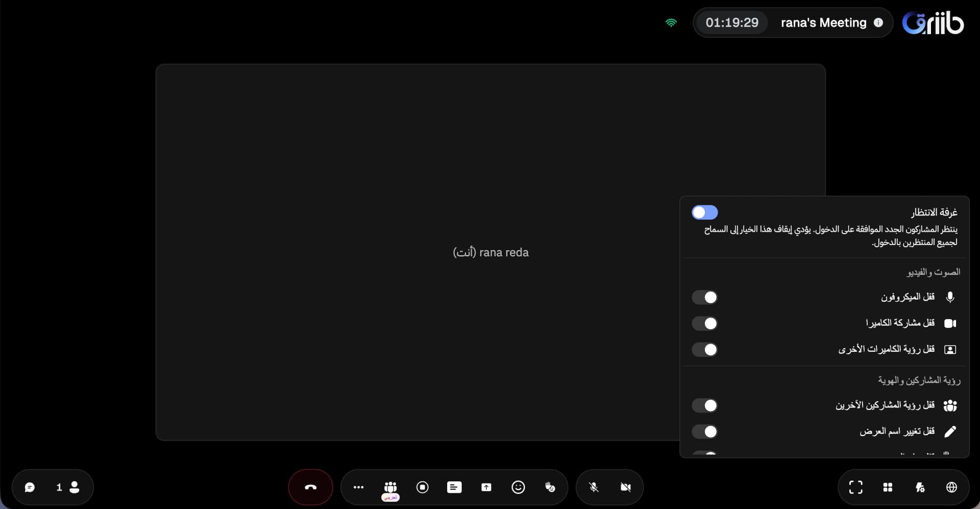This screenshot has width=980, height=509.
Task: Toggle the غرفة الانتظار waiting room switch
Action: [705, 212]
